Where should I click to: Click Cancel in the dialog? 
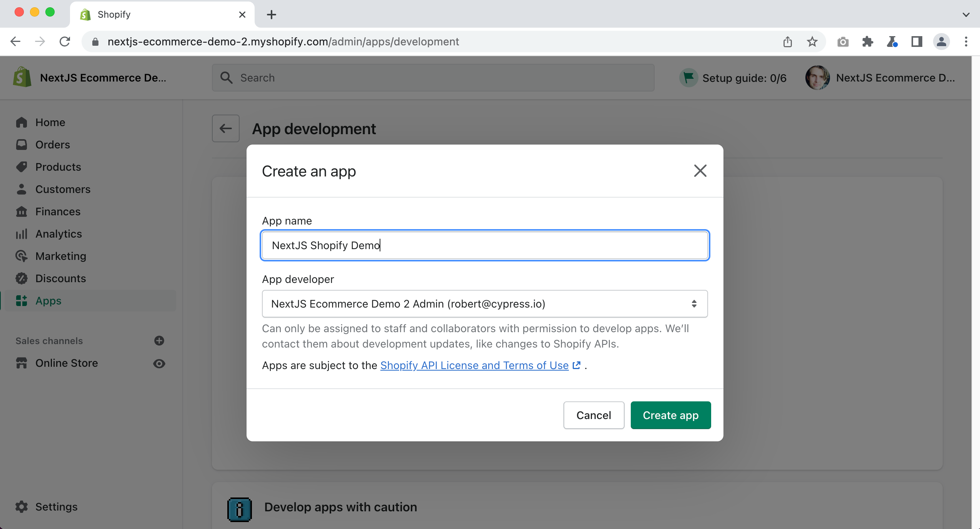(x=593, y=415)
